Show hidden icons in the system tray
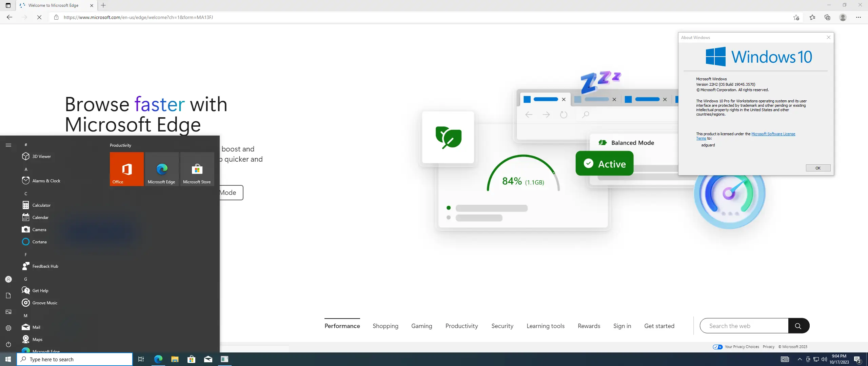Screen dimensions: 868x366 [x=799, y=359]
